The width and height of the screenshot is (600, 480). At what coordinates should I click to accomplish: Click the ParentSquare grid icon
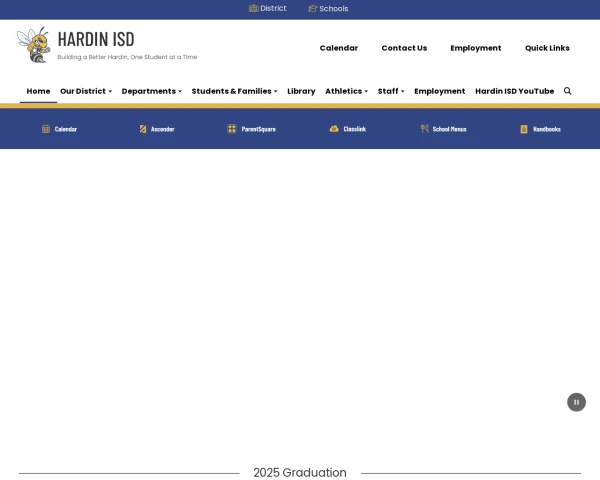tap(232, 129)
